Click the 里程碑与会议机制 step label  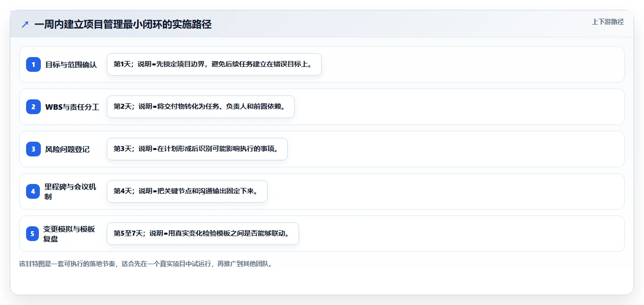pyautogui.click(x=71, y=191)
